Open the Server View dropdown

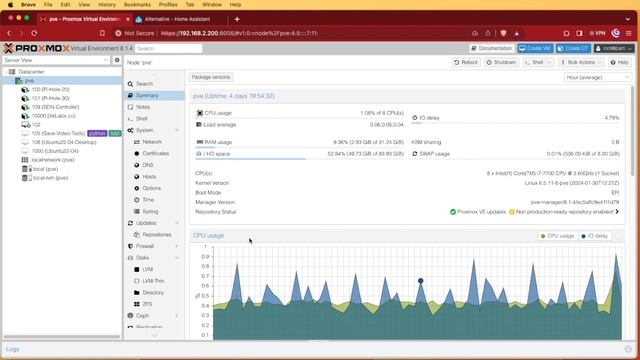coord(106,60)
